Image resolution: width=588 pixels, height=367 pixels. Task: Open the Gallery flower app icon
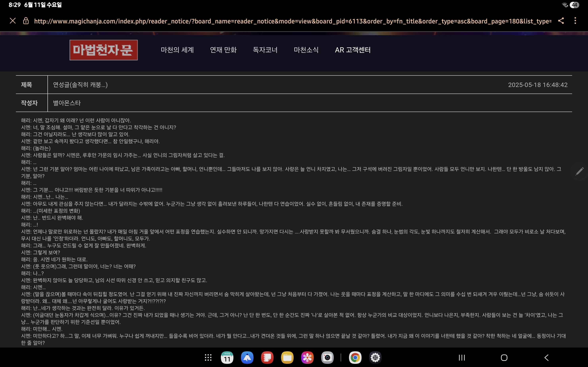click(307, 357)
